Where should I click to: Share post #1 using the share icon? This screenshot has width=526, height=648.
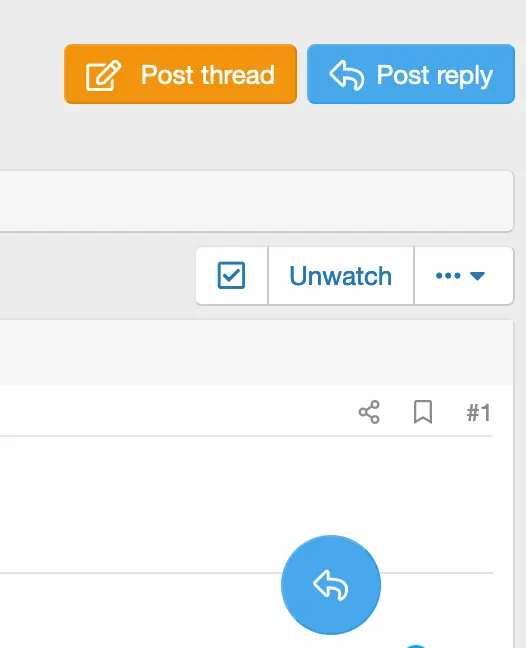tap(369, 412)
